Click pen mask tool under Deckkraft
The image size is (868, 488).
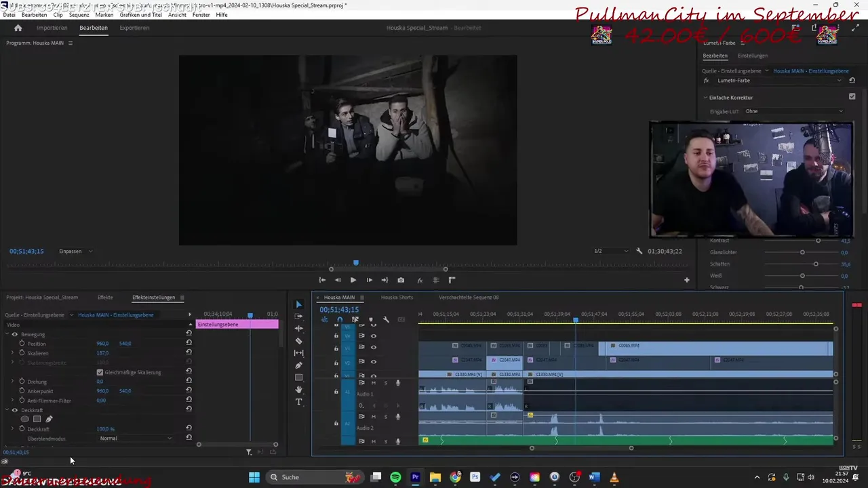point(49,420)
